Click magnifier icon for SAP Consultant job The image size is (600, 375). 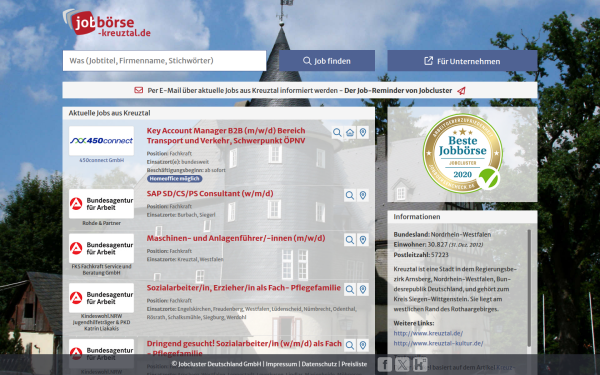coord(350,196)
